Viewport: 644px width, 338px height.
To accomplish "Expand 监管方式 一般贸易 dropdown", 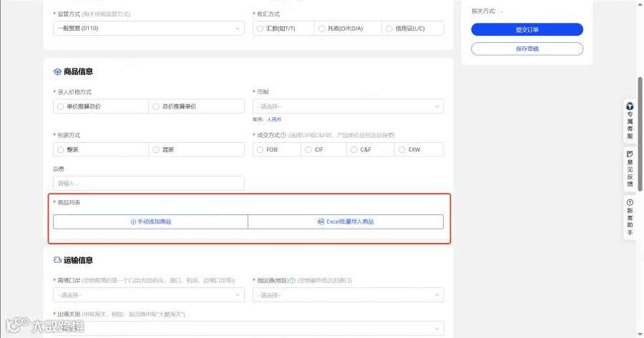I will coord(149,29).
